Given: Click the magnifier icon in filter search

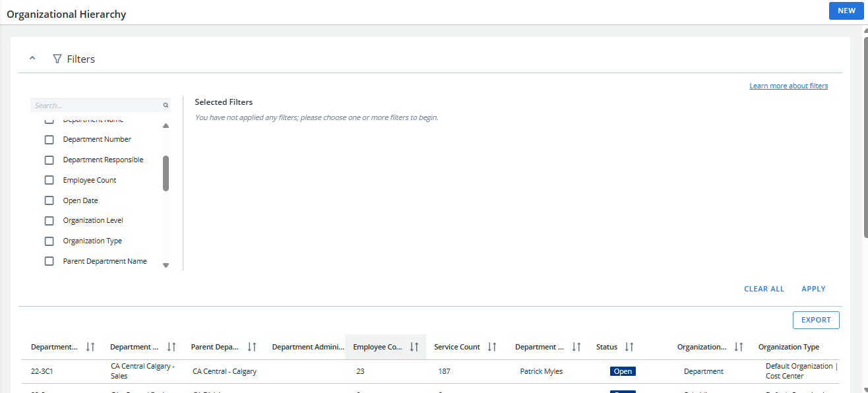Looking at the screenshot, I should point(166,106).
